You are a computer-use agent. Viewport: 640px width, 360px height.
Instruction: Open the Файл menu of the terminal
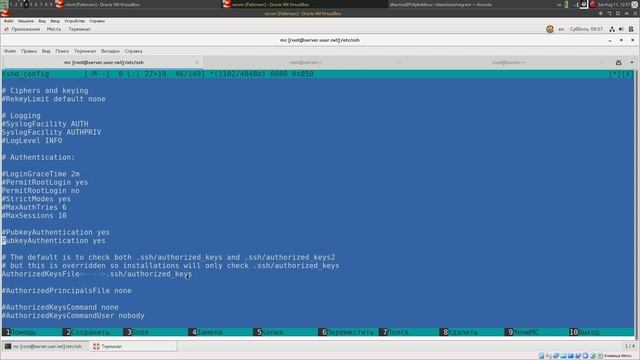click(10, 51)
